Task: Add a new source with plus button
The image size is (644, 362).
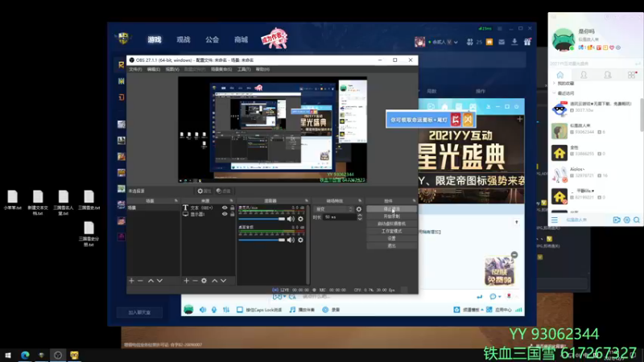Action: coord(186,281)
